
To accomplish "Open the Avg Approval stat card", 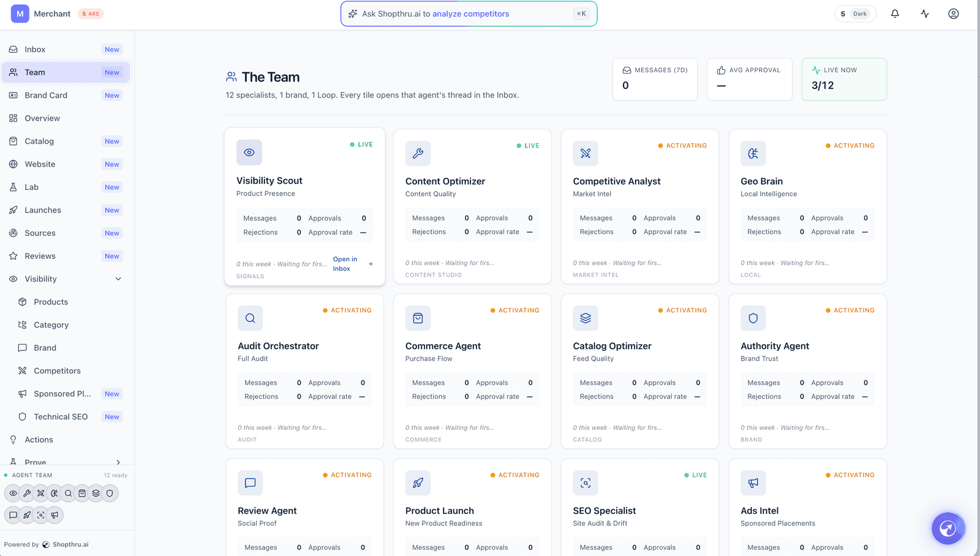I will [750, 79].
